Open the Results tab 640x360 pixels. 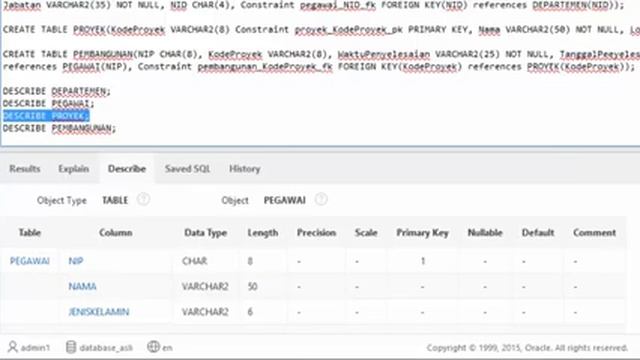coord(25,169)
